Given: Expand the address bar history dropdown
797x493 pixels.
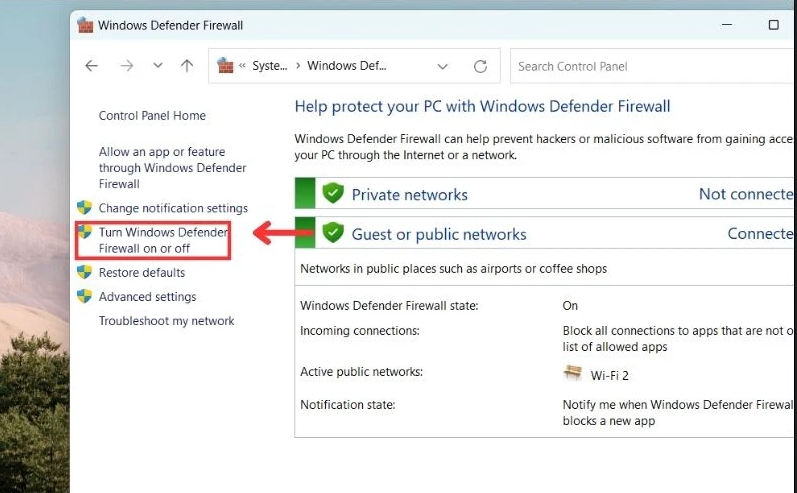Looking at the screenshot, I should (x=443, y=66).
